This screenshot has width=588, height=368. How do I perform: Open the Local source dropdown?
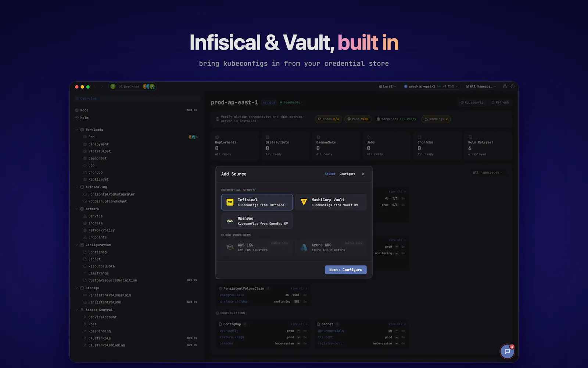click(387, 86)
